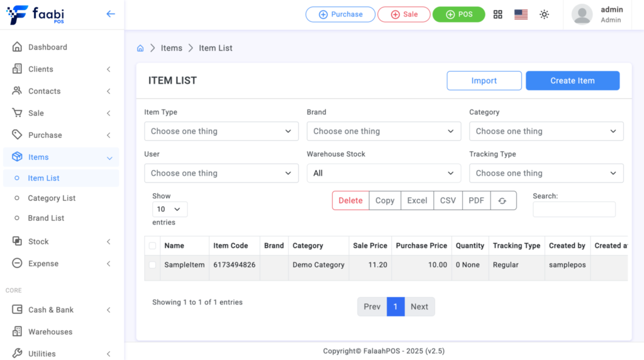The height and width of the screenshot is (360, 644).
Task: Open the Category filter dropdown
Action: click(x=547, y=131)
